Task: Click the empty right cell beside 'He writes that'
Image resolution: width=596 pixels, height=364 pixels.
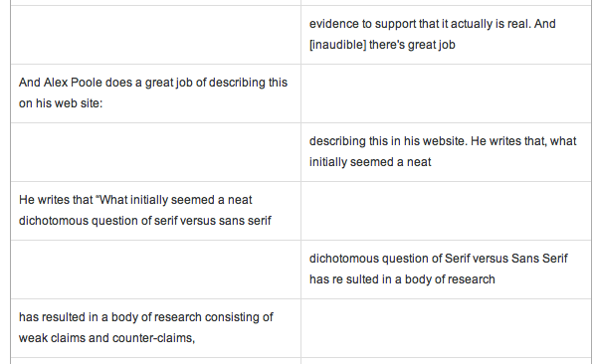Action: click(x=446, y=211)
